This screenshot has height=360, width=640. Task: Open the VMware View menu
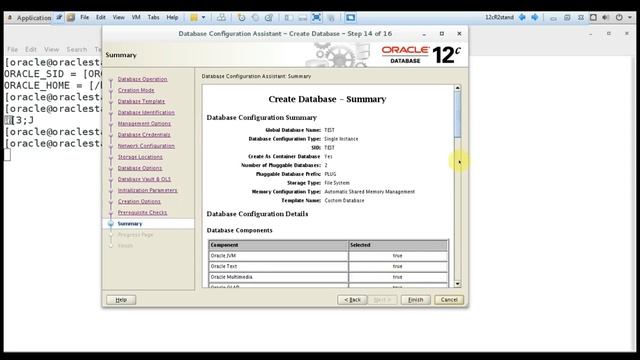point(118,17)
